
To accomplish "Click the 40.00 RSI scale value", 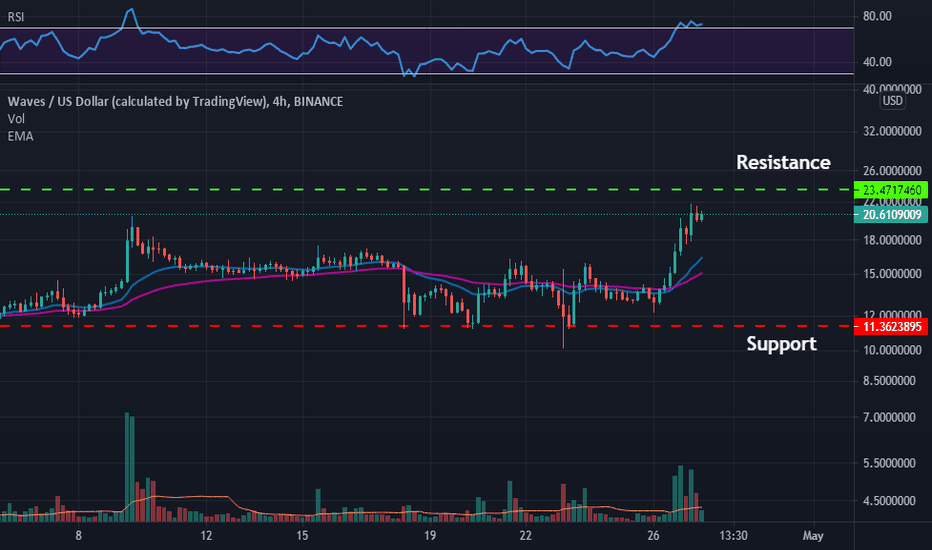I will (x=877, y=62).
